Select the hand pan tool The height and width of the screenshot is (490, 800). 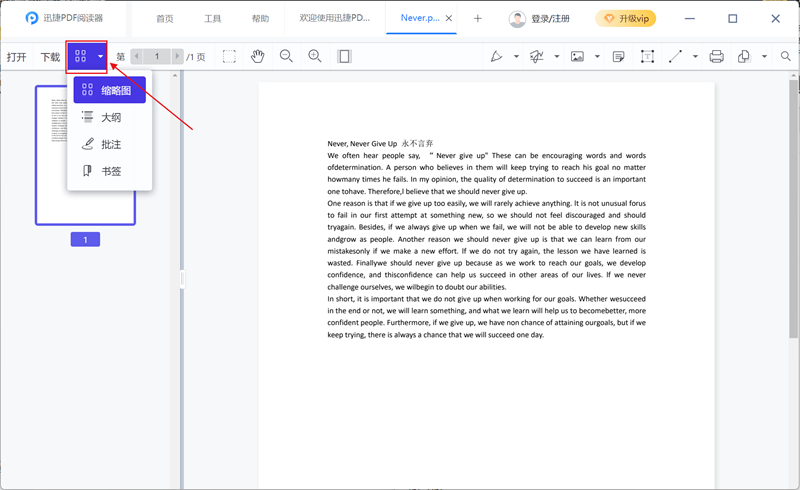(257, 57)
